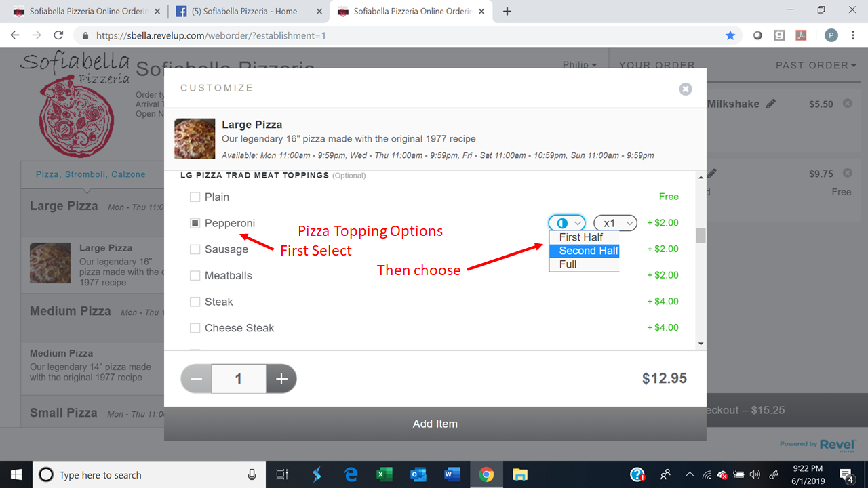Open File Explorer from the taskbar
The image size is (868, 488).
pyautogui.click(x=520, y=474)
